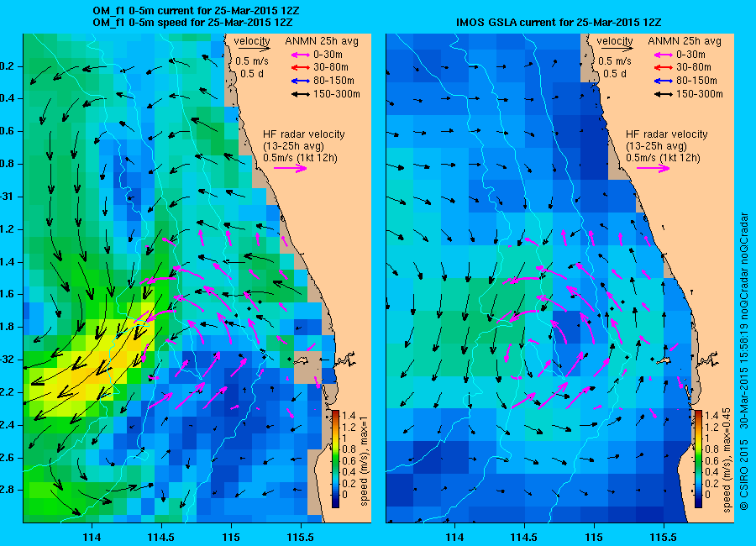Click the '0-30m' depth label, left panel
This screenshot has width=756, height=546.
point(328,55)
